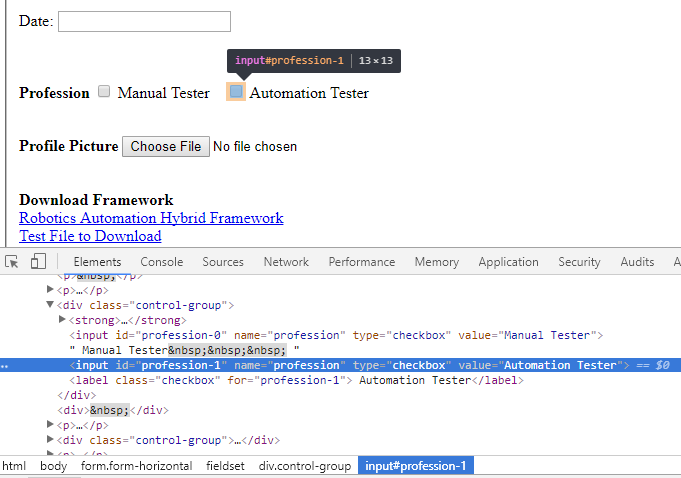Select the highlighted input profession-1 DOM line
The image size is (681, 478).
(340, 365)
